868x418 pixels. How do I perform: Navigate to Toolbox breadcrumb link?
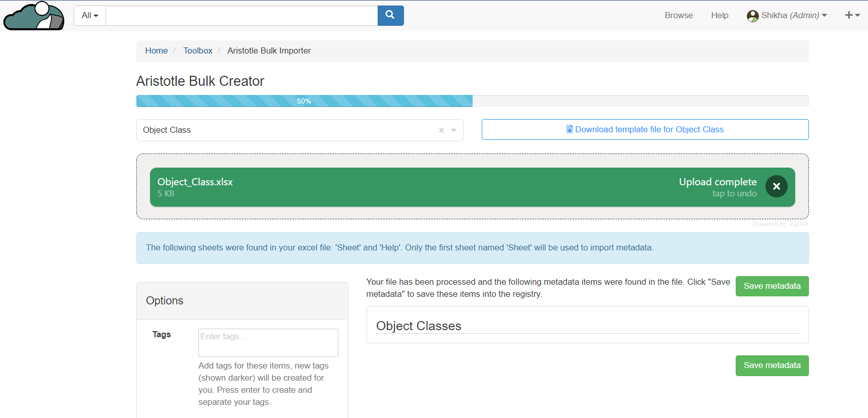pos(197,51)
